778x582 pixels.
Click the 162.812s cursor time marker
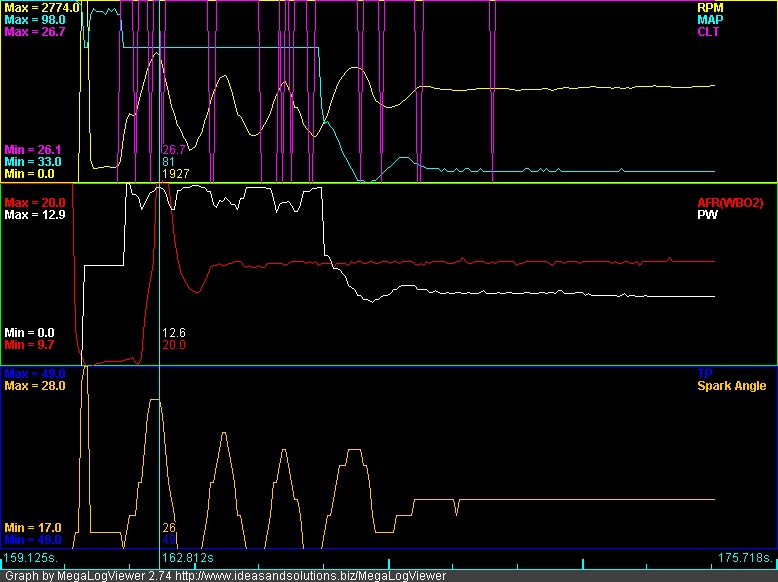click(x=188, y=556)
